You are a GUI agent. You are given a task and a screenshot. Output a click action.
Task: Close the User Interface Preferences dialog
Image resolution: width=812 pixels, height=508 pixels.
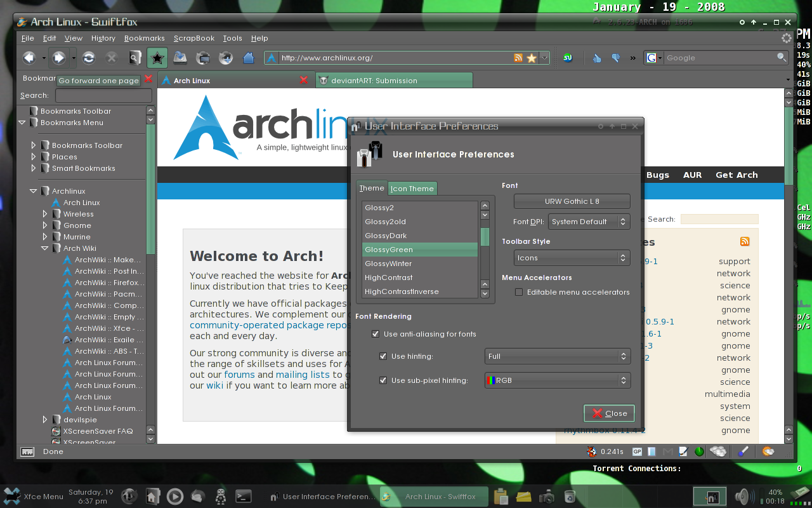click(x=609, y=413)
